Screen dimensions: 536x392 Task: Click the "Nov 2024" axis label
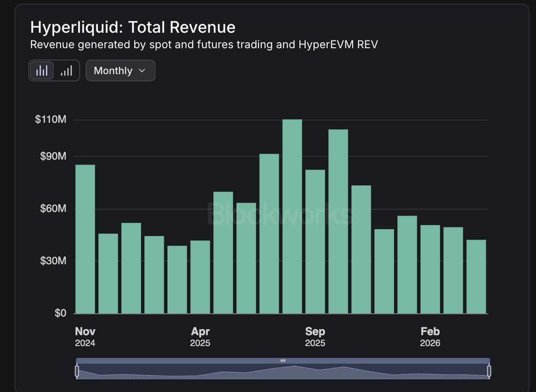[85, 337]
